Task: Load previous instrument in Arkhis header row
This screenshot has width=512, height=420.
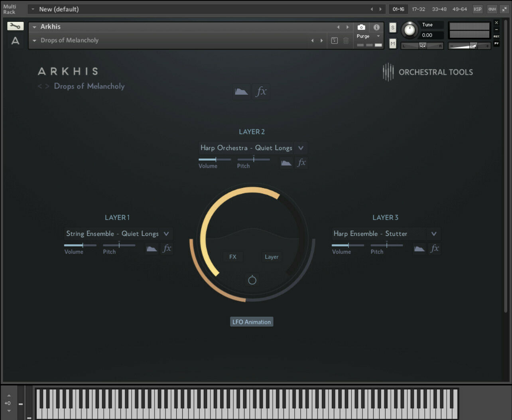Action: [x=338, y=27]
